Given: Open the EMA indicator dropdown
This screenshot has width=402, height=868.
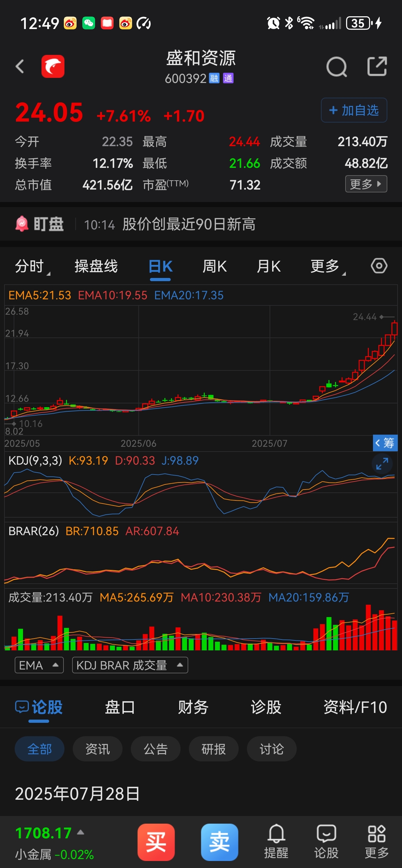Looking at the screenshot, I should pos(39,665).
